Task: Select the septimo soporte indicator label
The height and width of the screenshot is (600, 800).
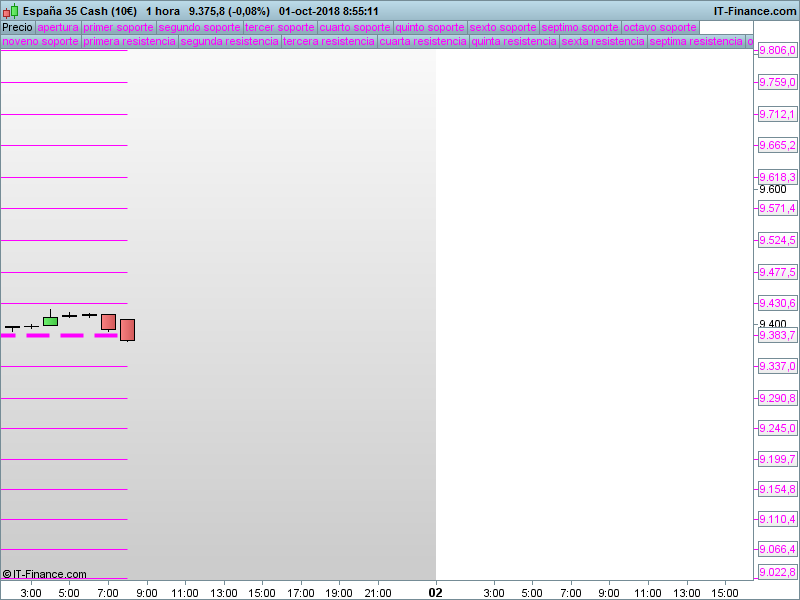Action: [580, 27]
